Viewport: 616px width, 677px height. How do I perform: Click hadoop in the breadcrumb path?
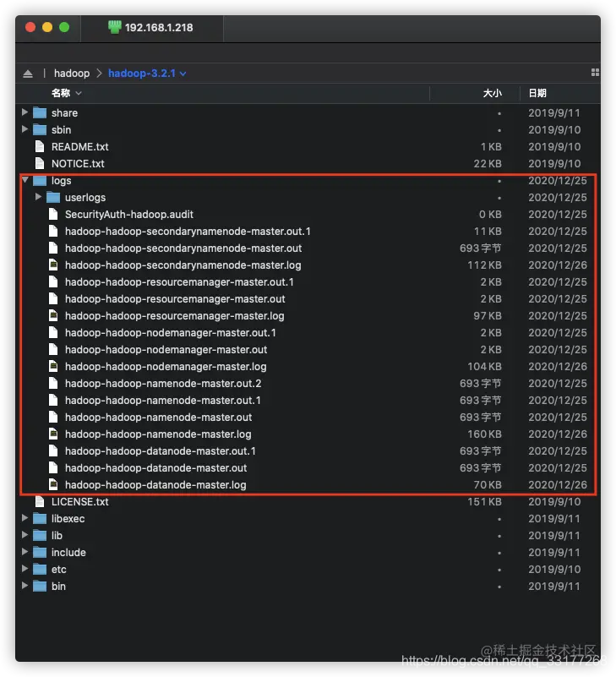coord(72,73)
